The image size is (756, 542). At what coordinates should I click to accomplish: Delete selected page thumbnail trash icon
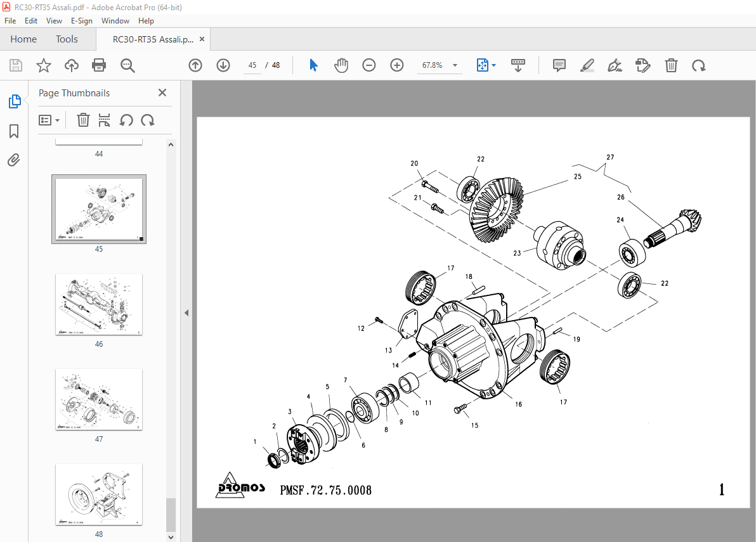83,120
